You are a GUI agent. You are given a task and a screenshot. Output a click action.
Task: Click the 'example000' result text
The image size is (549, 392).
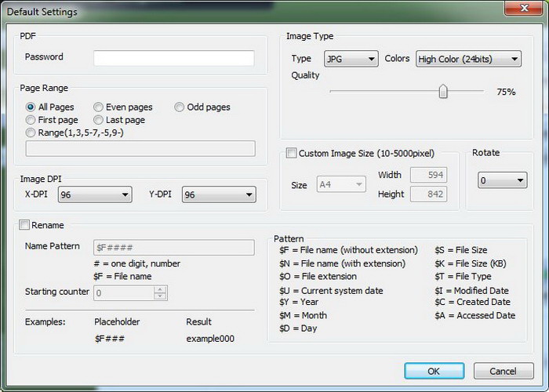(210, 339)
